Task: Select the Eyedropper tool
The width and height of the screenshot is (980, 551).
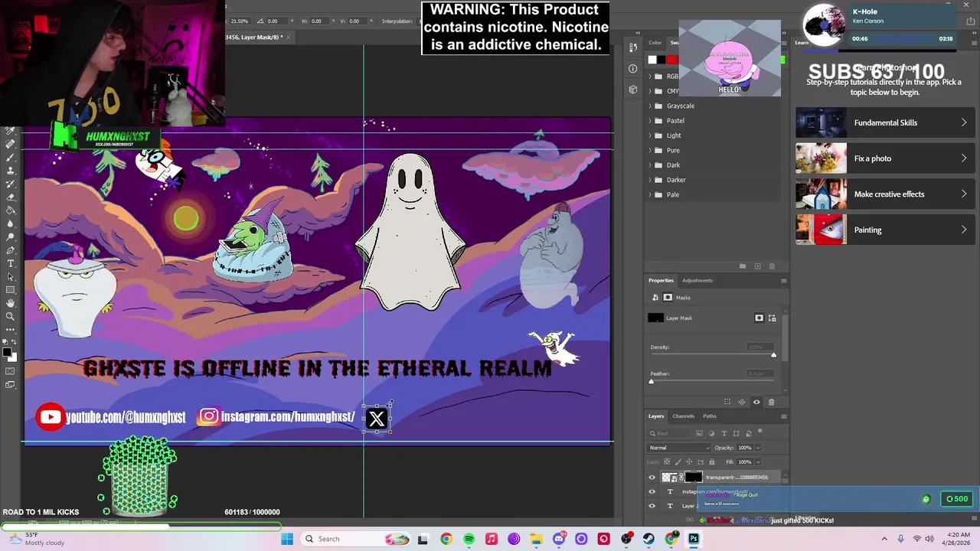Action: (11, 129)
